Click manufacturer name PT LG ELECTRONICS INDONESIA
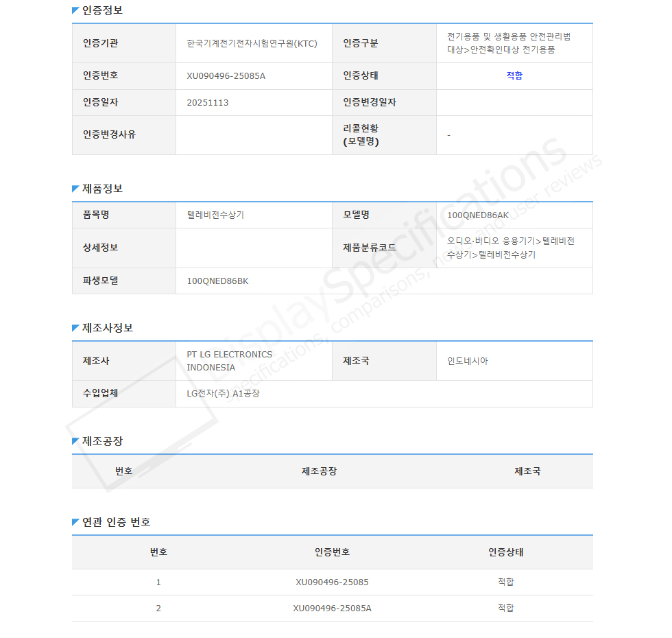The height and width of the screenshot is (638, 672). 229,361
